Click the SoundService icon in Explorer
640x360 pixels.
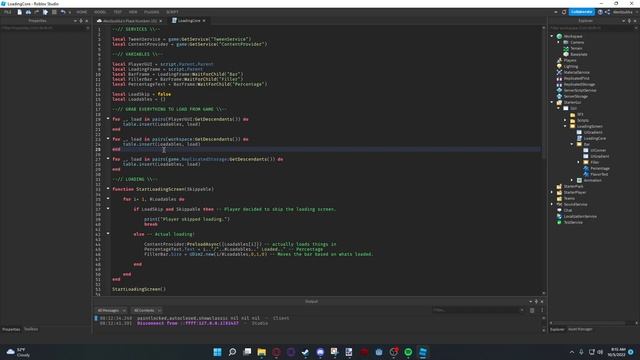560,204
